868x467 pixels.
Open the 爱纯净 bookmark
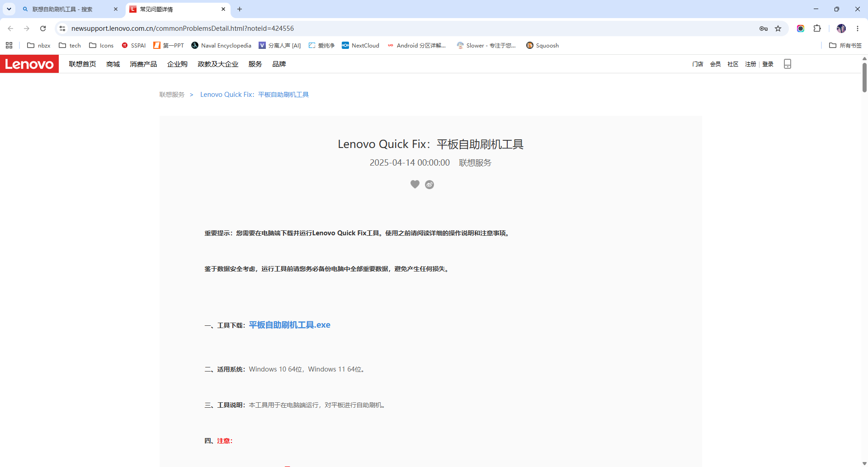(321, 45)
